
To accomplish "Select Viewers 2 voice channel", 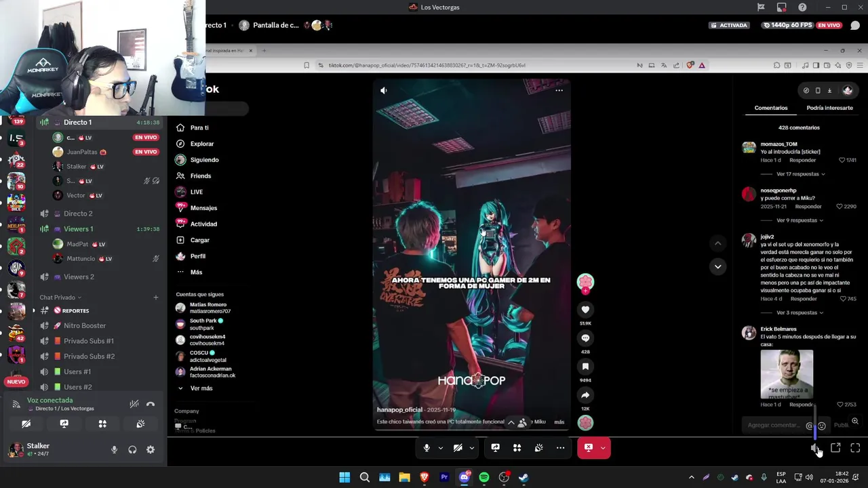I will point(100,277).
